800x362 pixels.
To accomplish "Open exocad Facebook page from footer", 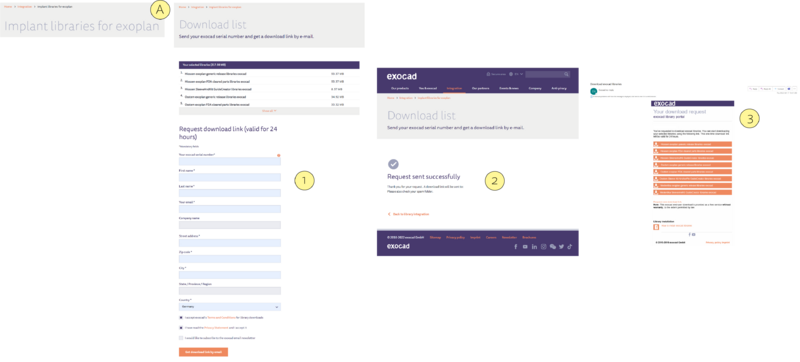I will (515, 246).
